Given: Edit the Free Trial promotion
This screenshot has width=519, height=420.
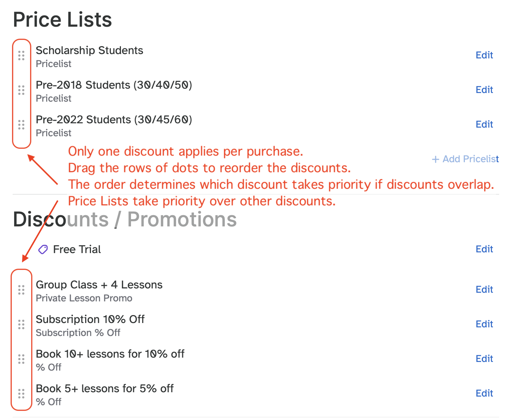Looking at the screenshot, I should tap(484, 249).
